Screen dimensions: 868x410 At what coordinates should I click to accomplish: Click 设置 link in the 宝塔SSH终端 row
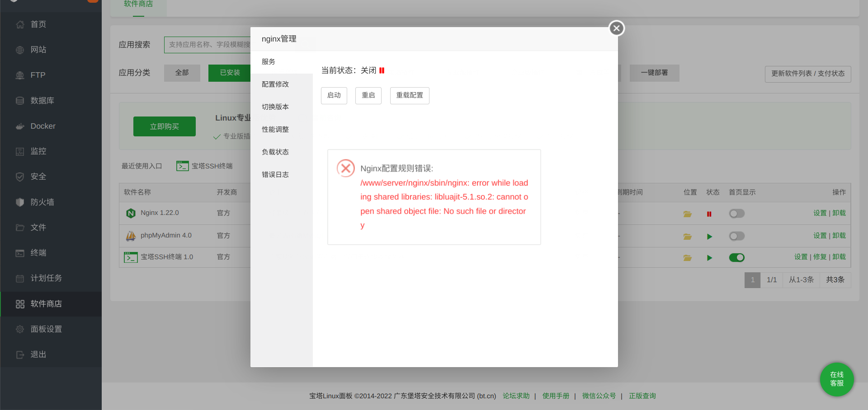(x=801, y=257)
